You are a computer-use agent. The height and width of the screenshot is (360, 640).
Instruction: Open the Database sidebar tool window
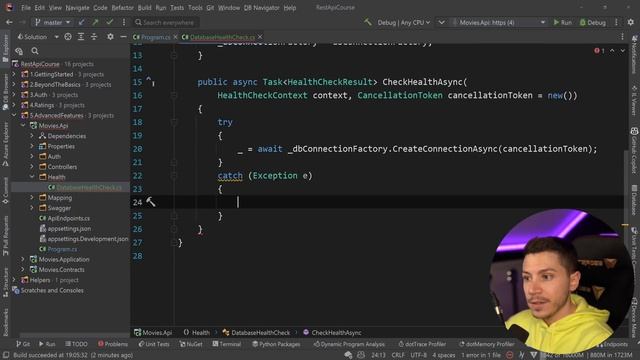[634, 200]
